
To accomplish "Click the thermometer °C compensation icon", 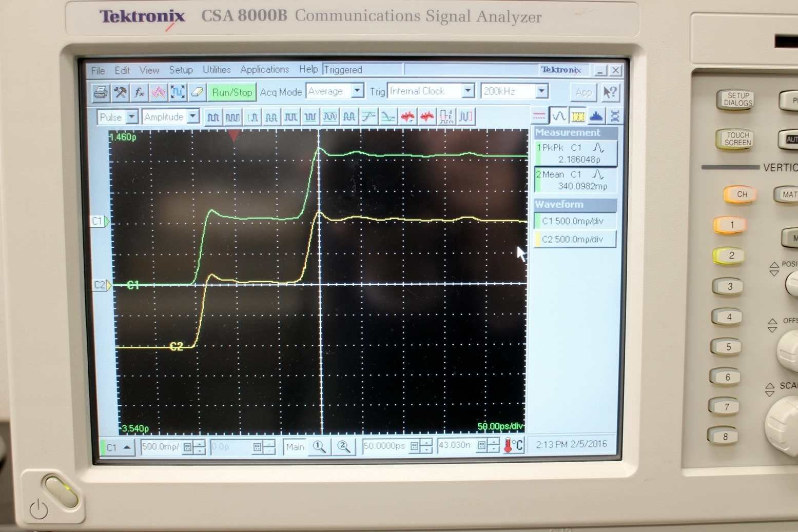I will click(513, 445).
